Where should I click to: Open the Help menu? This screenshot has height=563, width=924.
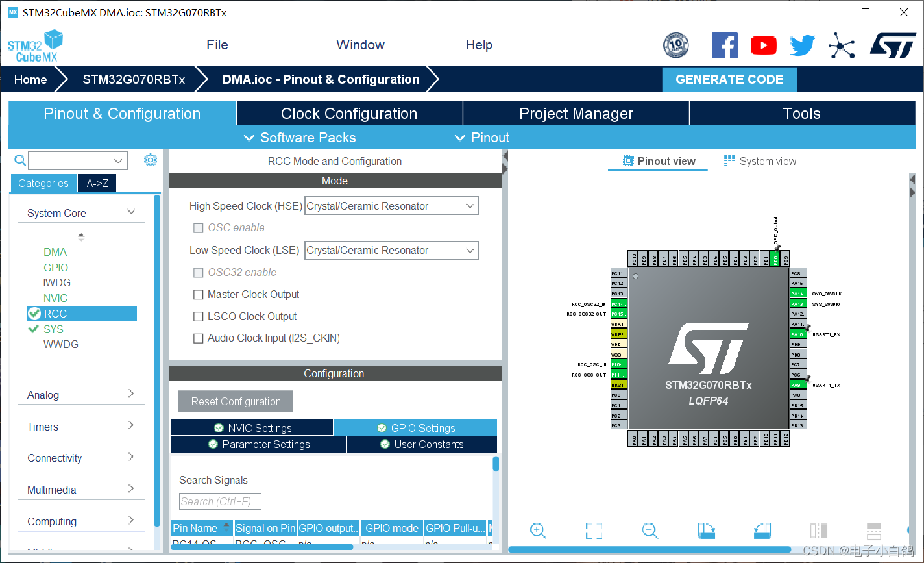point(479,45)
